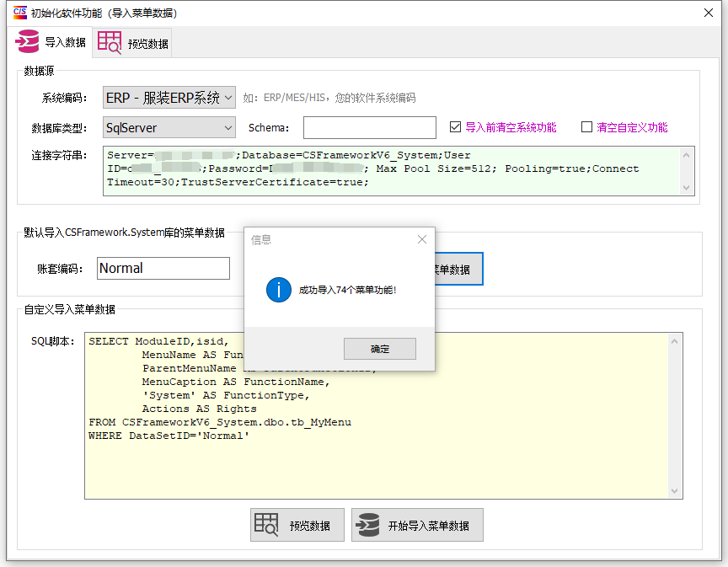The height and width of the screenshot is (567, 728).
Task: Uncheck 导入前清空系统功能 checkbox
Action: tap(456, 126)
